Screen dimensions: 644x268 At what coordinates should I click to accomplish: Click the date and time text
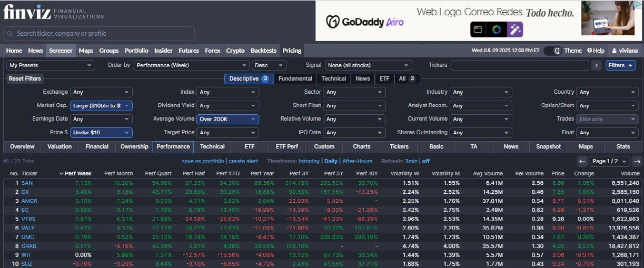(x=505, y=51)
